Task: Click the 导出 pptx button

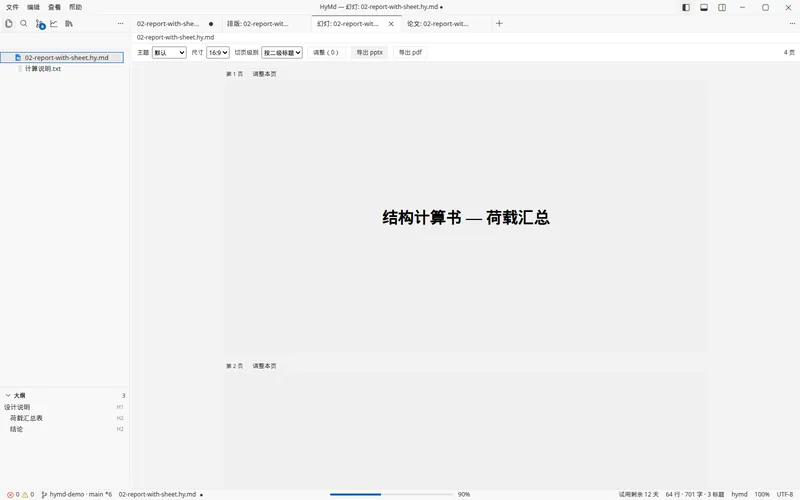Action: click(x=369, y=53)
